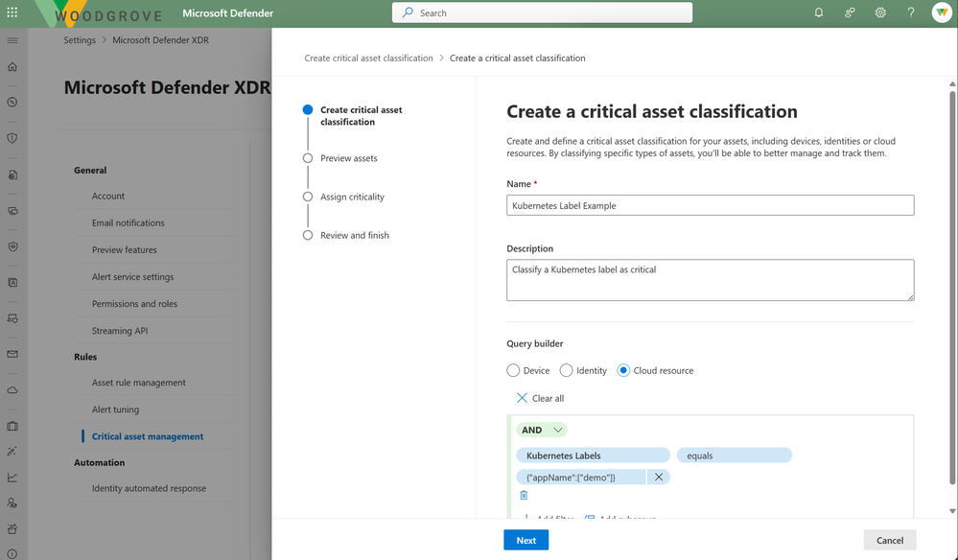
Task: Open the appName demo value selector
Action: [581, 477]
